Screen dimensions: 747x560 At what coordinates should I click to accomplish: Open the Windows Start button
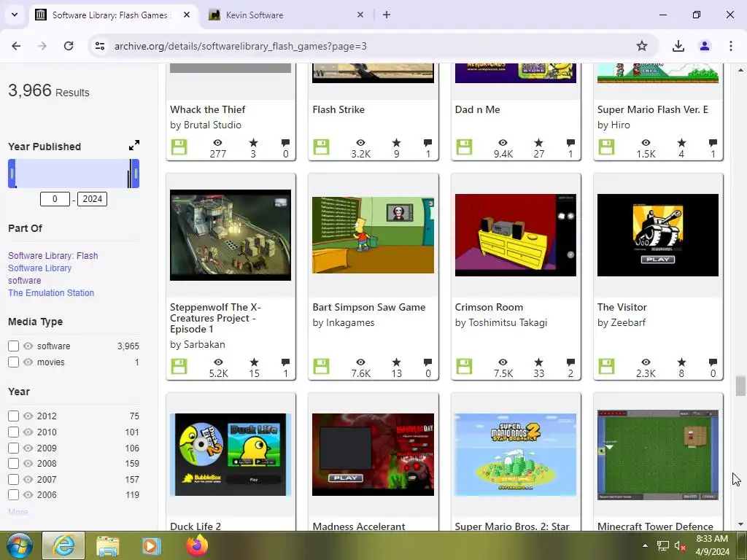point(19,545)
